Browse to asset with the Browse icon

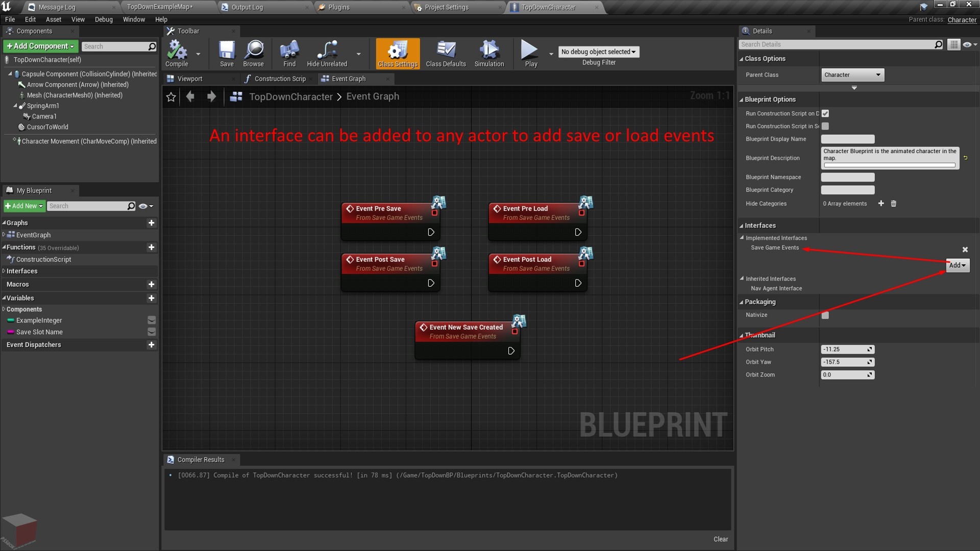pos(254,54)
